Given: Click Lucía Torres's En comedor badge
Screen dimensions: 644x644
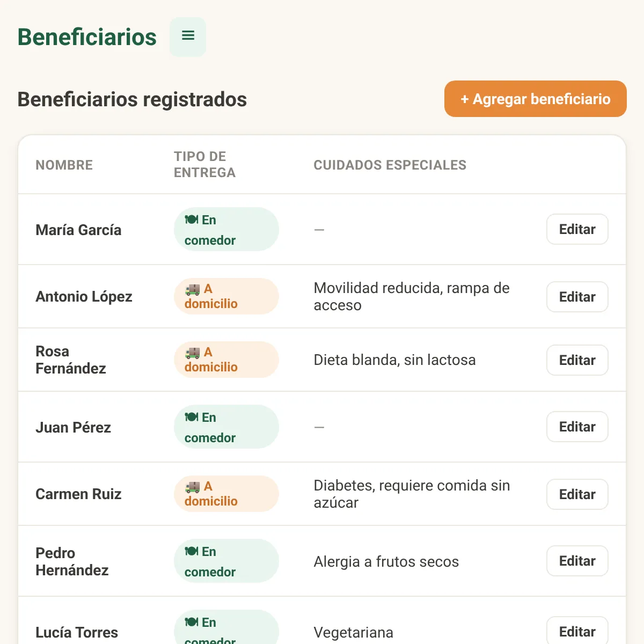Looking at the screenshot, I should (226, 628).
